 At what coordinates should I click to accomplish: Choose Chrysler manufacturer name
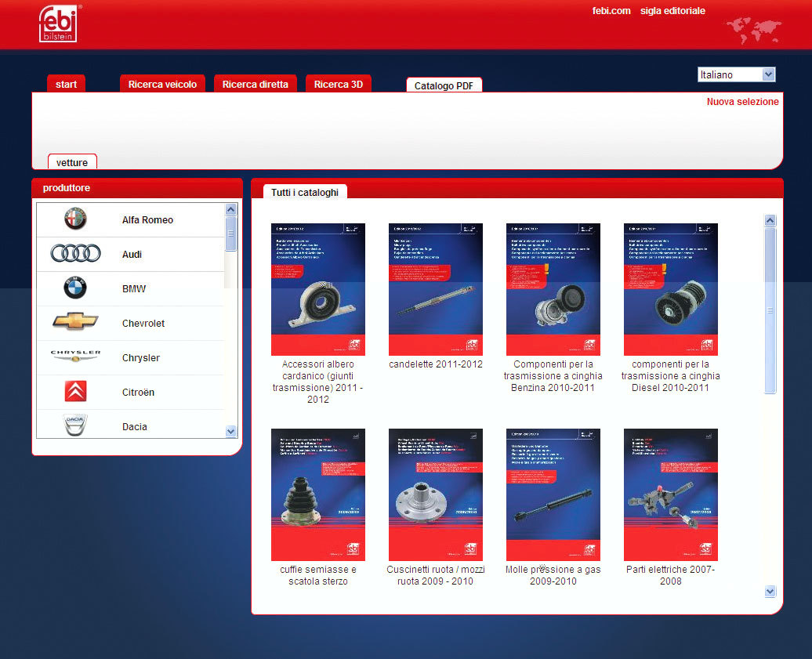click(141, 358)
